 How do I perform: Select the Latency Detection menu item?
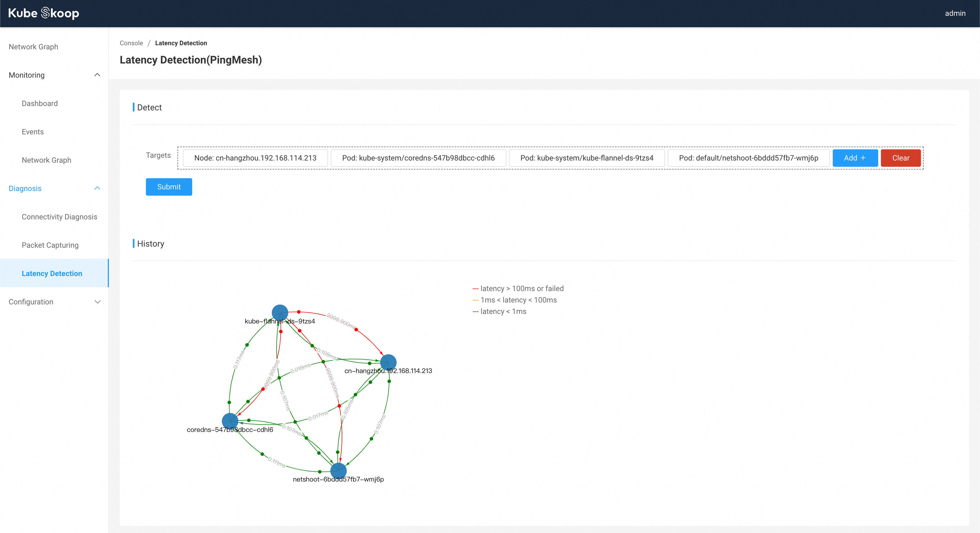(53, 274)
